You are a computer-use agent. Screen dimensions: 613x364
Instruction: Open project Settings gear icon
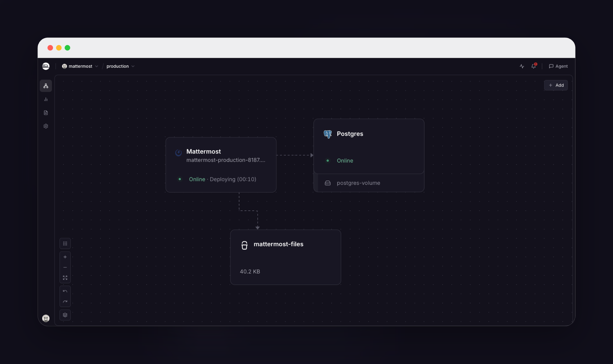(46, 126)
